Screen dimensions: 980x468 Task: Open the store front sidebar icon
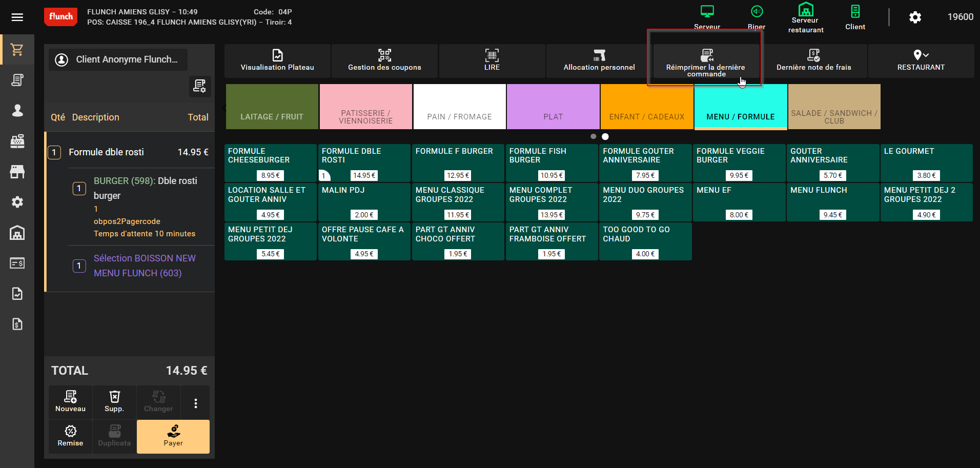tap(17, 171)
